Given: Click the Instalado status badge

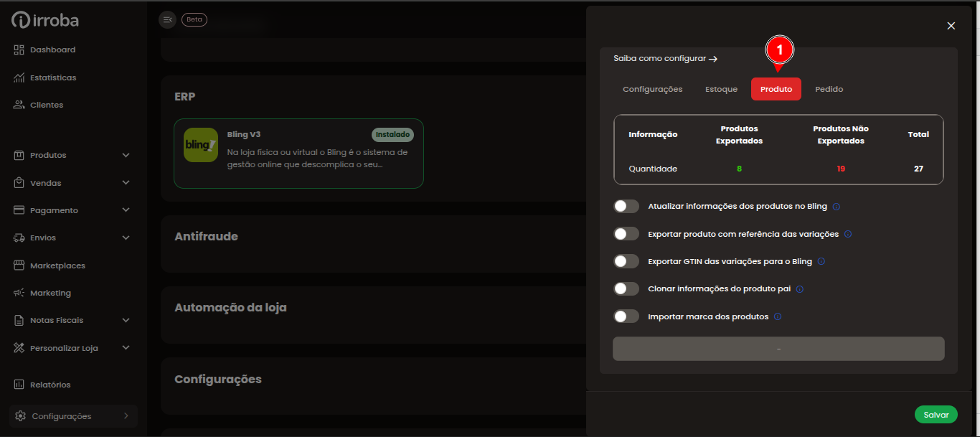Looking at the screenshot, I should click(x=392, y=134).
